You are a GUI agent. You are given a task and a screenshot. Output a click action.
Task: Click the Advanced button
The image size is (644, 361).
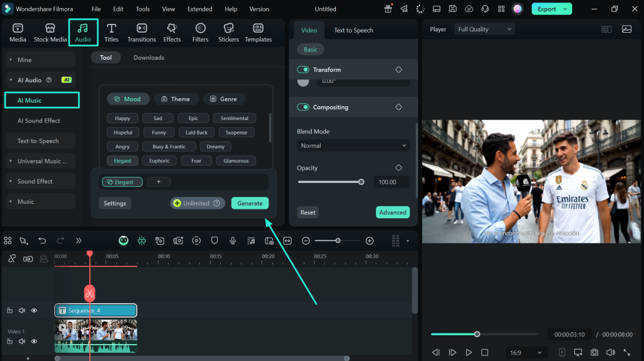click(392, 213)
